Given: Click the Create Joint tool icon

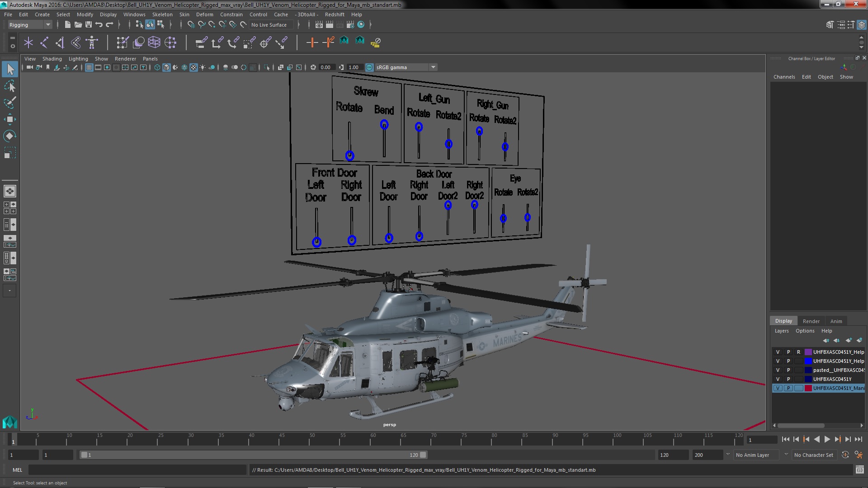Looking at the screenshot, I should [x=44, y=42].
